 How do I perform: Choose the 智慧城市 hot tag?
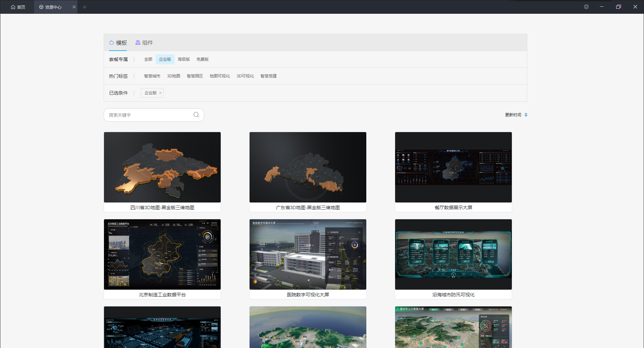click(152, 76)
